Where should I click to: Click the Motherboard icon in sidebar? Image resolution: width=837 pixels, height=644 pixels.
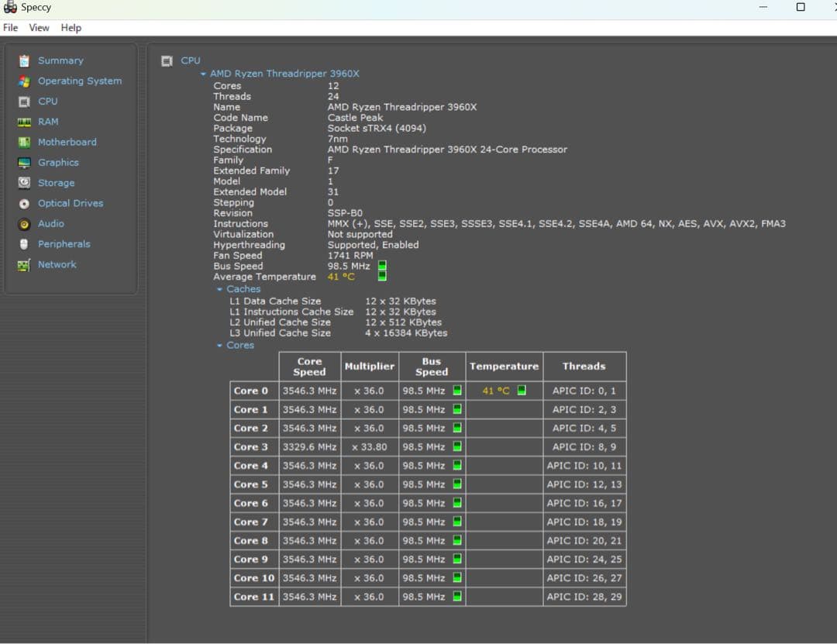[x=24, y=143]
